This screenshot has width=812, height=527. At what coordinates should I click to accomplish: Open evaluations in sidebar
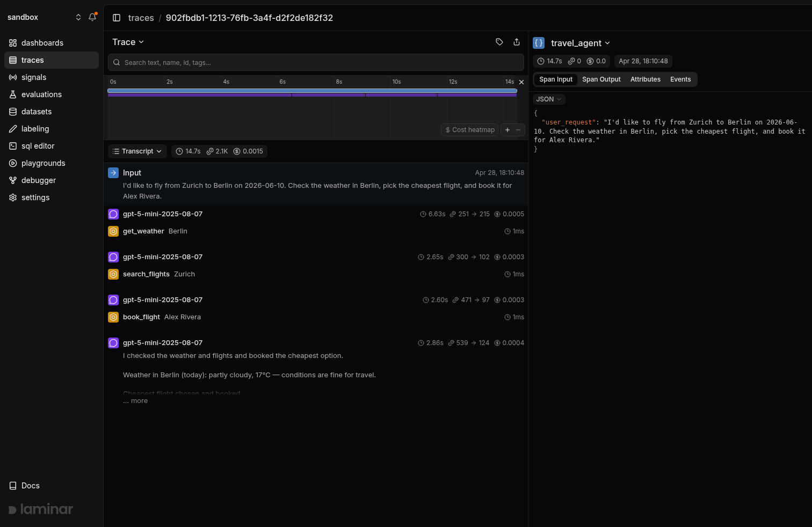point(52,94)
